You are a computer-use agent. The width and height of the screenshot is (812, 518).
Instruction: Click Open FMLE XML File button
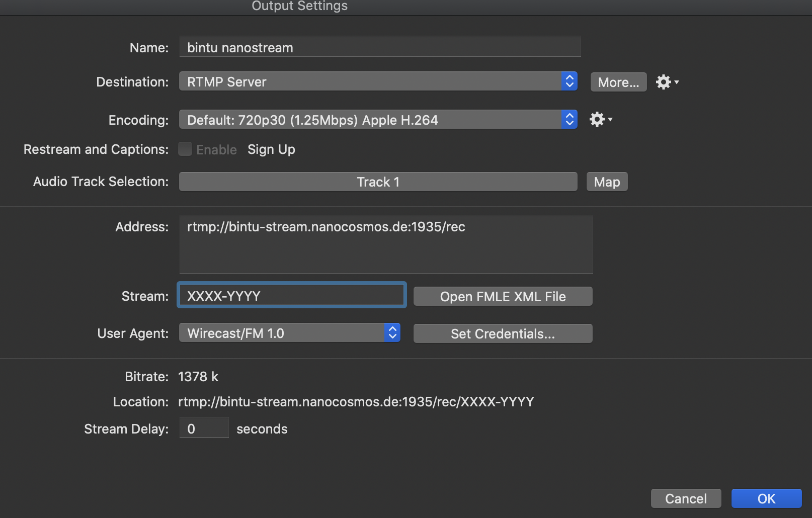(503, 297)
